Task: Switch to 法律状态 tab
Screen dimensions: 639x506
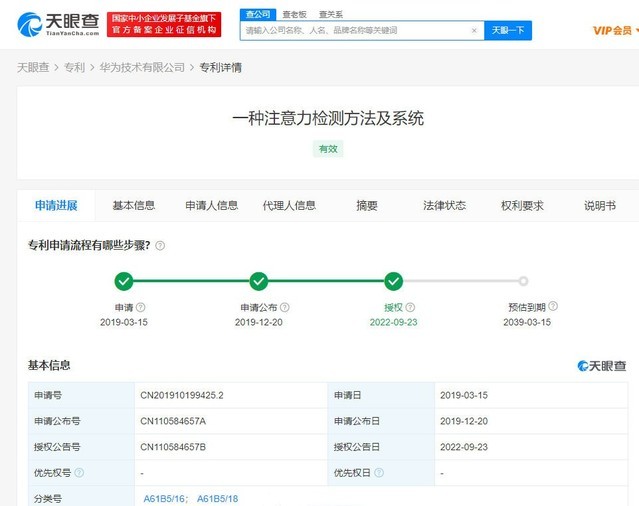Action: pos(445,206)
